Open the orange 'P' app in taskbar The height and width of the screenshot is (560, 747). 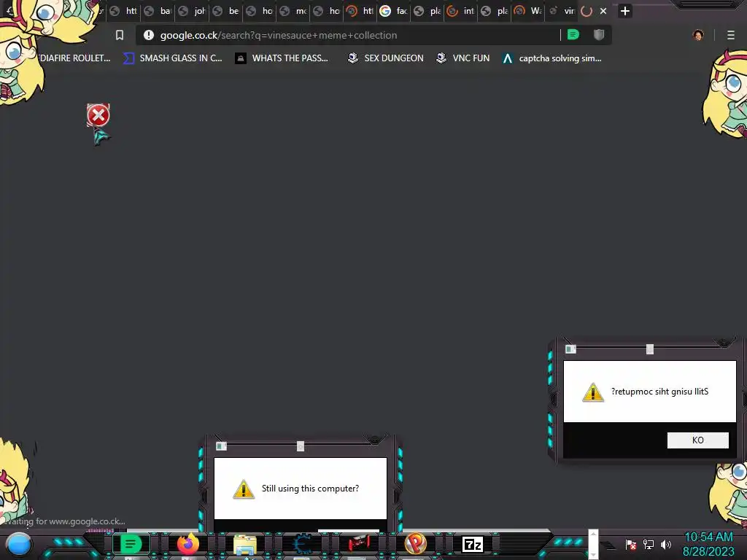415,544
